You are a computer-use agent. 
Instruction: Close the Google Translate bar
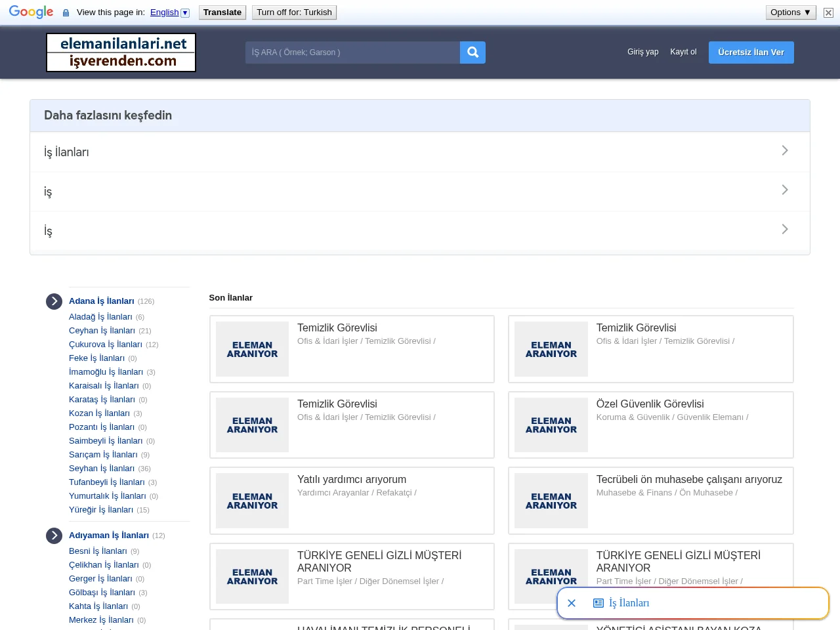click(828, 12)
